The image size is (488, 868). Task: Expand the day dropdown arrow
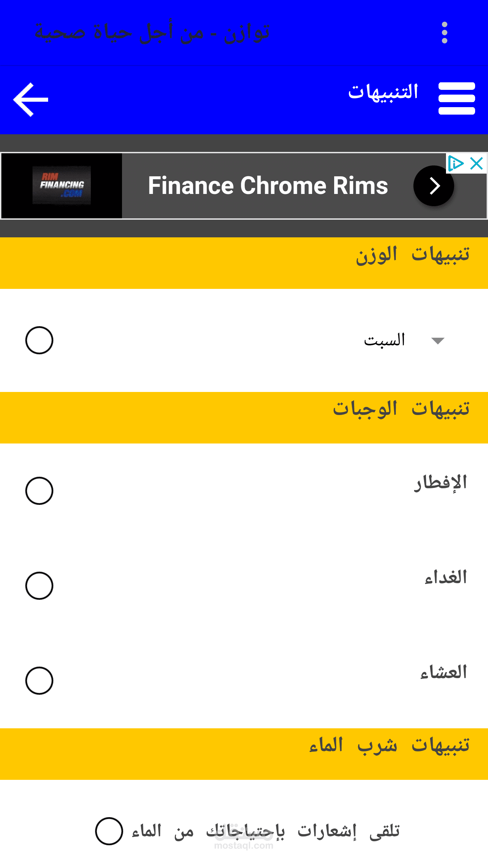click(438, 341)
